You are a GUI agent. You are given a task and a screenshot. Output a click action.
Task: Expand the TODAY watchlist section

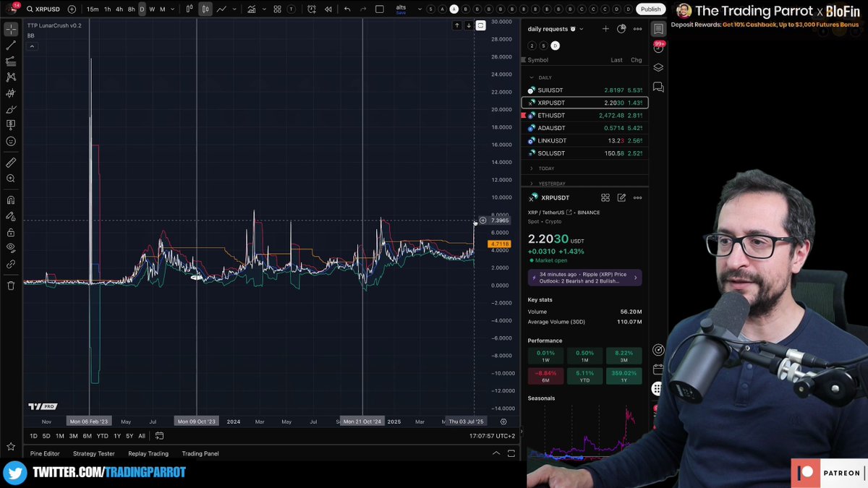[x=532, y=168]
